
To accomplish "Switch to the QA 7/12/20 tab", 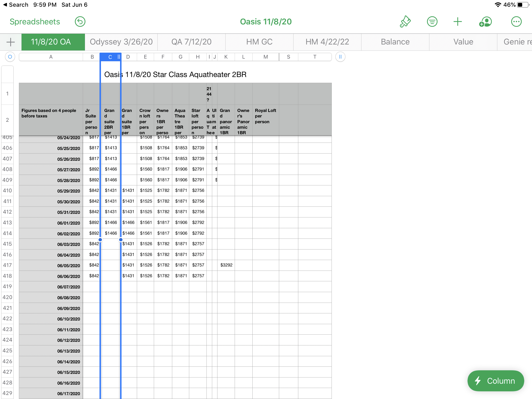I will pos(191,42).
